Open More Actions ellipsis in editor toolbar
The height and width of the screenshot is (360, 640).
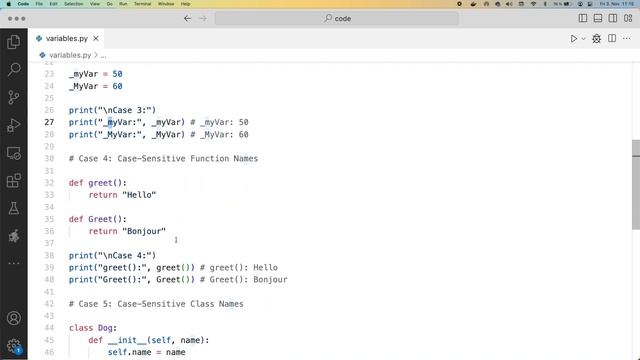[x=627, y=38]
